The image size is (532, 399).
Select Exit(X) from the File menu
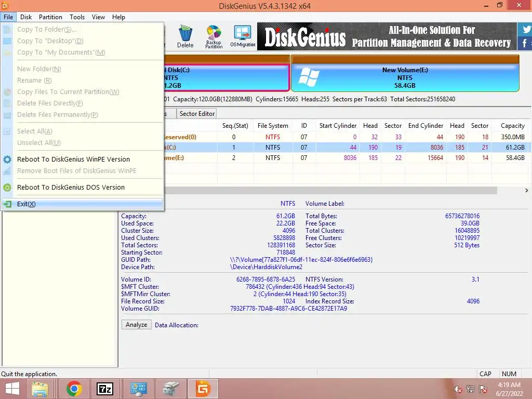tap(82, 204)
